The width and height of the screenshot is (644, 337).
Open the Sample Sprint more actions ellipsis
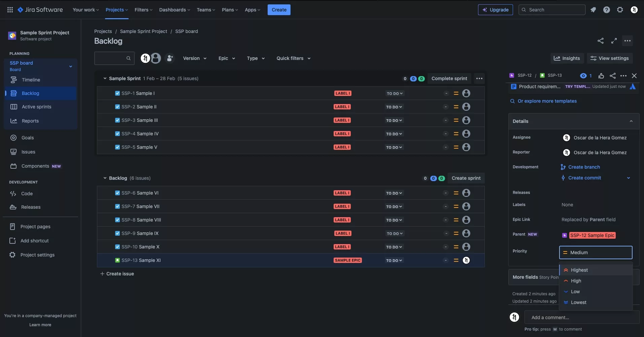pyautogui.click(x=479, y=78)
